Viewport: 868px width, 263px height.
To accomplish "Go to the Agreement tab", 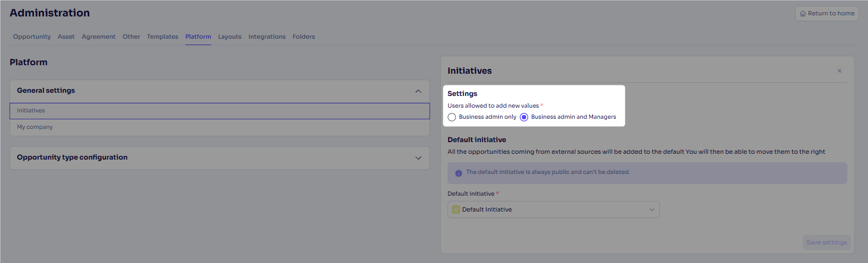I will click(99, 37).
